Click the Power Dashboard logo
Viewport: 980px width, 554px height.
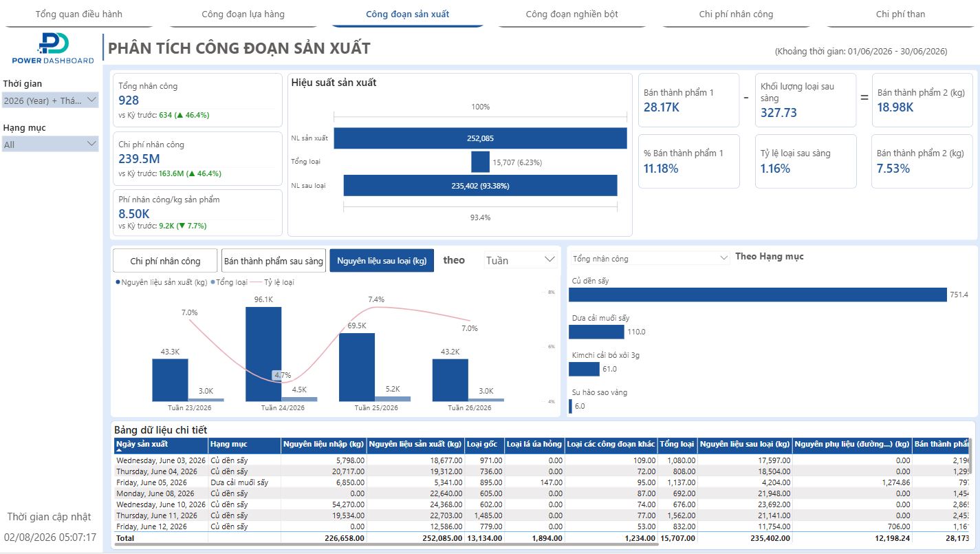[x=53, y=48]
